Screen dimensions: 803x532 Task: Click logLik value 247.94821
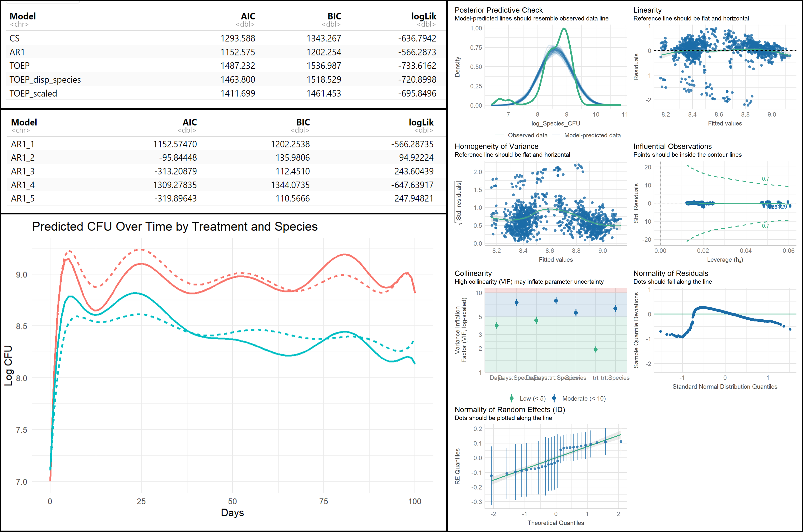[x=414, y=199]
